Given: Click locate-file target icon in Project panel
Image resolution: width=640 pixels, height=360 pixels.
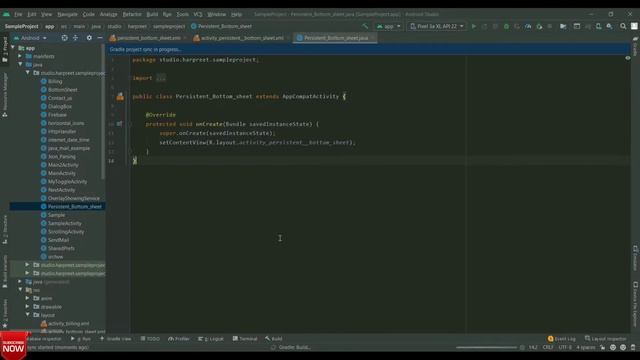Looking at the screenshot, I should [x=64, y=38].
